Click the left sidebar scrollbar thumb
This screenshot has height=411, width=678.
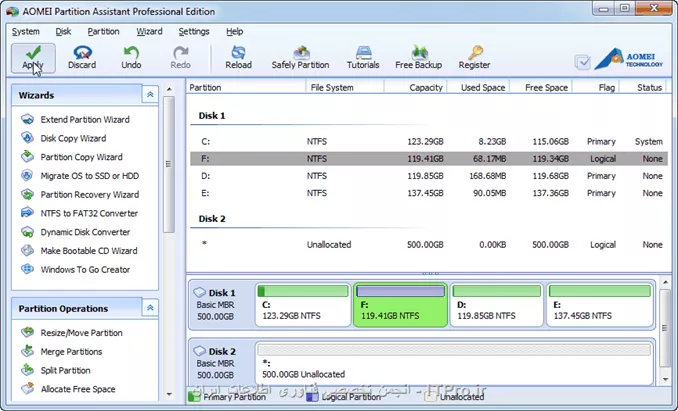(169, 164)
